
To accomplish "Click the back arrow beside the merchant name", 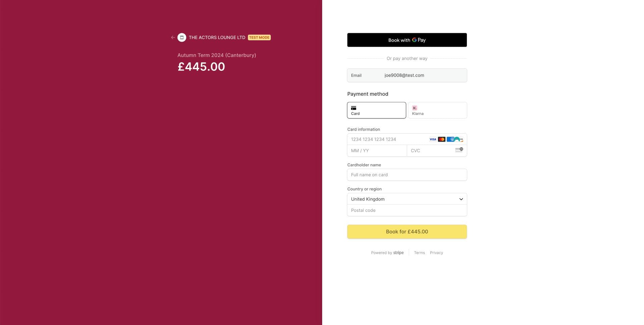I will point(173,38).
